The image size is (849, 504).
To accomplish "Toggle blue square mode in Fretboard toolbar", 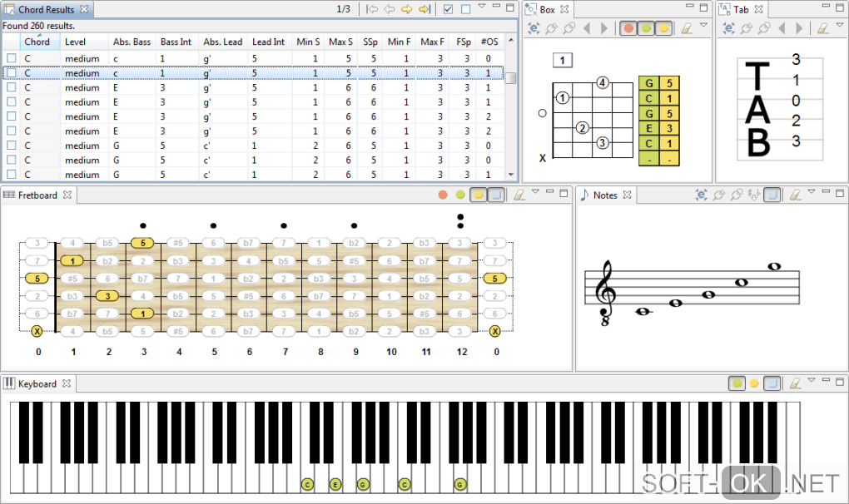I will point(496,195).
